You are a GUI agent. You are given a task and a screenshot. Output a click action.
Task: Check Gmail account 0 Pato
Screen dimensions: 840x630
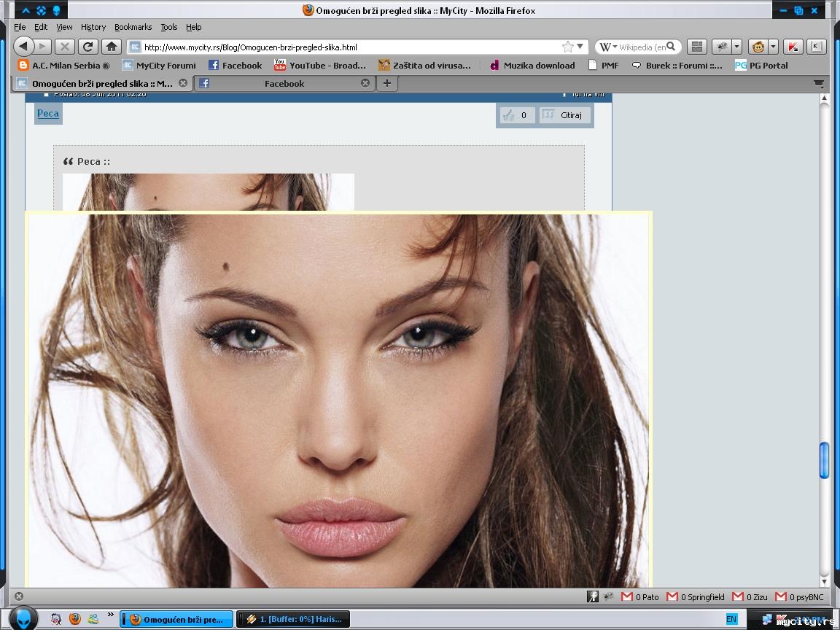point(640,596)
